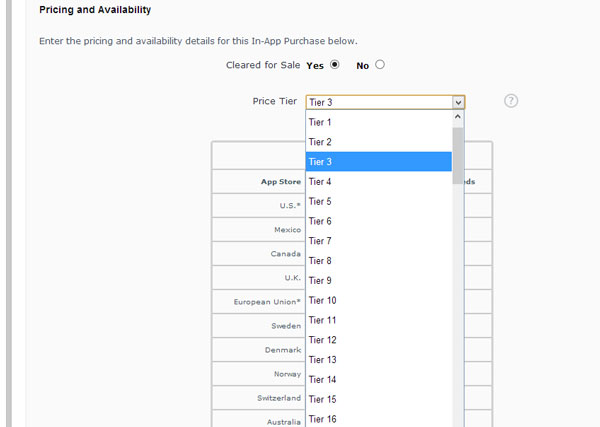The height and width of the screenshot is (427, 600).
Task: Choose Tier 1 from the list
Action: (378, 122)
